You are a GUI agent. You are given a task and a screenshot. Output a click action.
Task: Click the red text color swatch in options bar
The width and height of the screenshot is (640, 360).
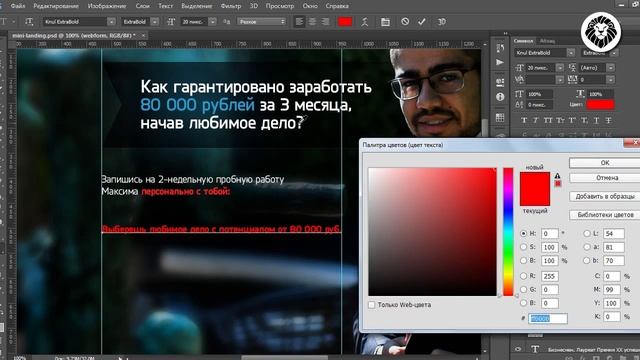click(345, 22)
